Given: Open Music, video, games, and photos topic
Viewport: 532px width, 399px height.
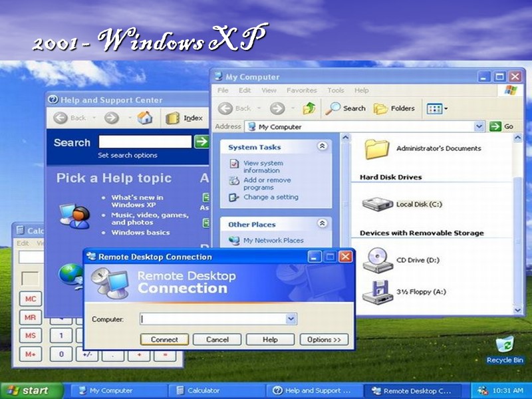Looking at the screenshot, I should pos(150,219).
